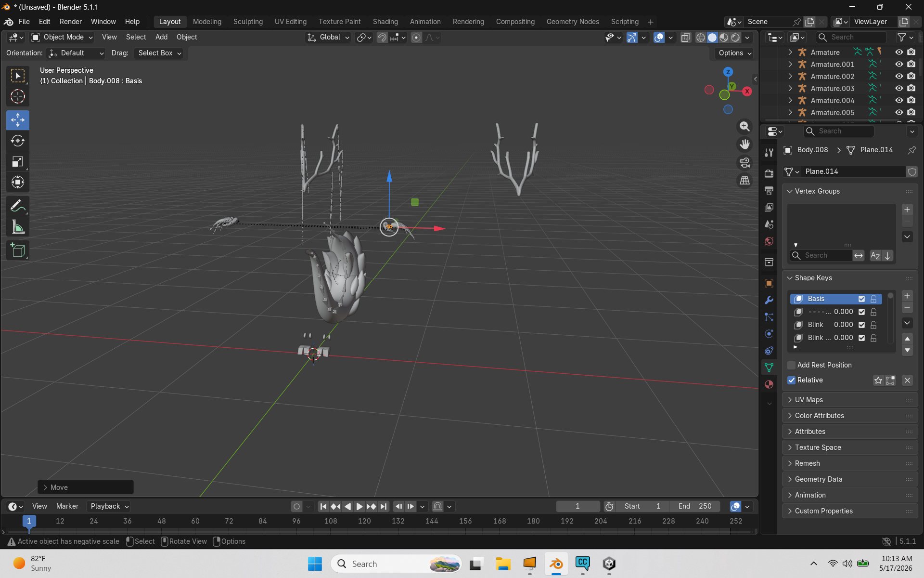Switch to rendered viewport shading
This screenshot has width=924, height=578.
click(735, 38)
